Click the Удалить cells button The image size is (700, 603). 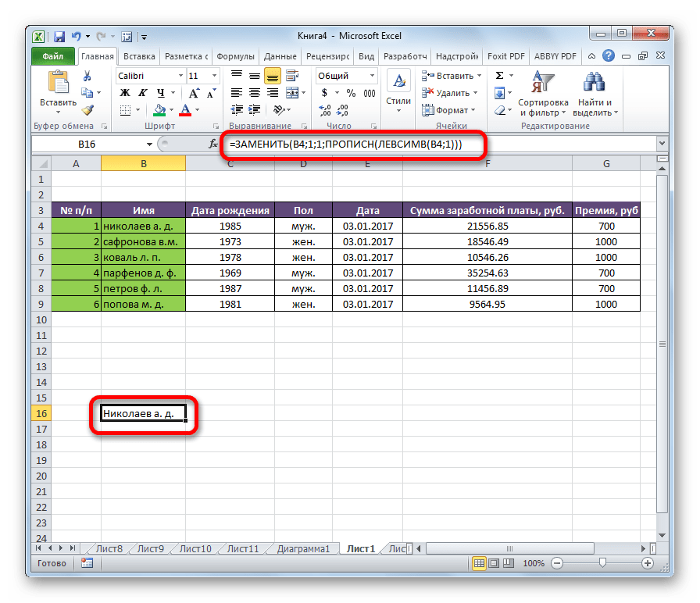(x=448, y=93)
